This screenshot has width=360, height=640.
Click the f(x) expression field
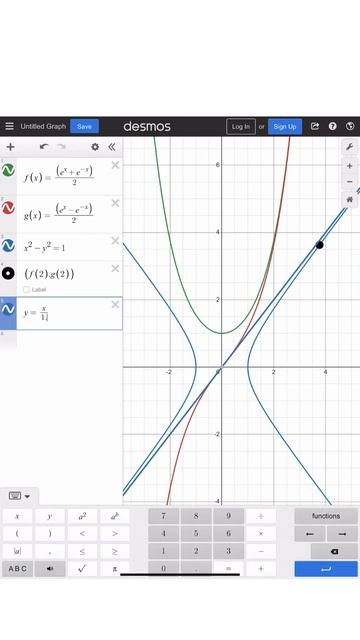(69, 176)
